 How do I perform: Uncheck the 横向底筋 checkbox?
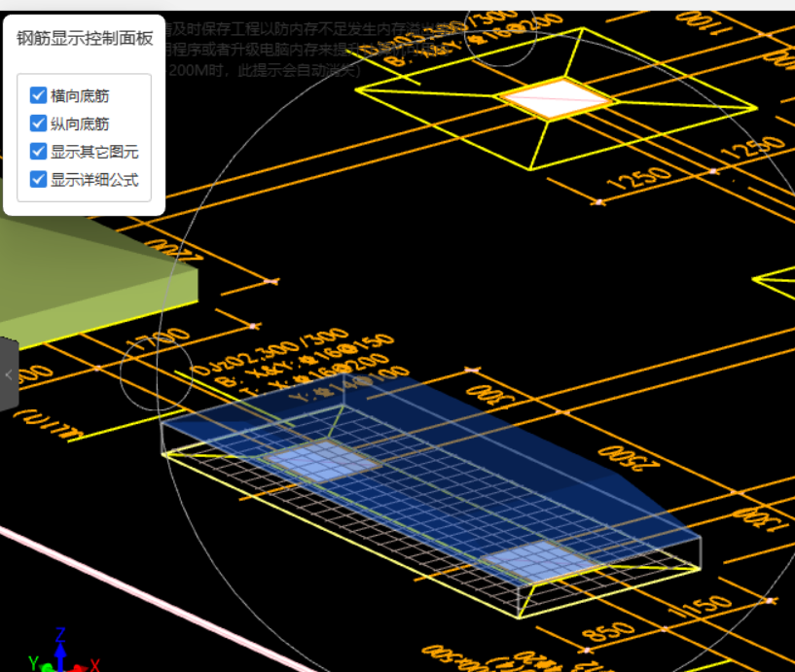click(x=39, y=95)
